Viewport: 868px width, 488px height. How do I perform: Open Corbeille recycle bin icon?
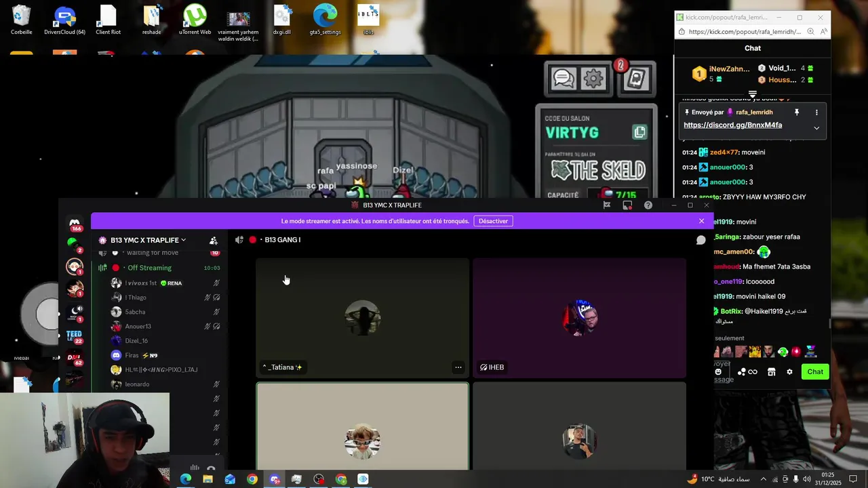click(x=22, y=20)
